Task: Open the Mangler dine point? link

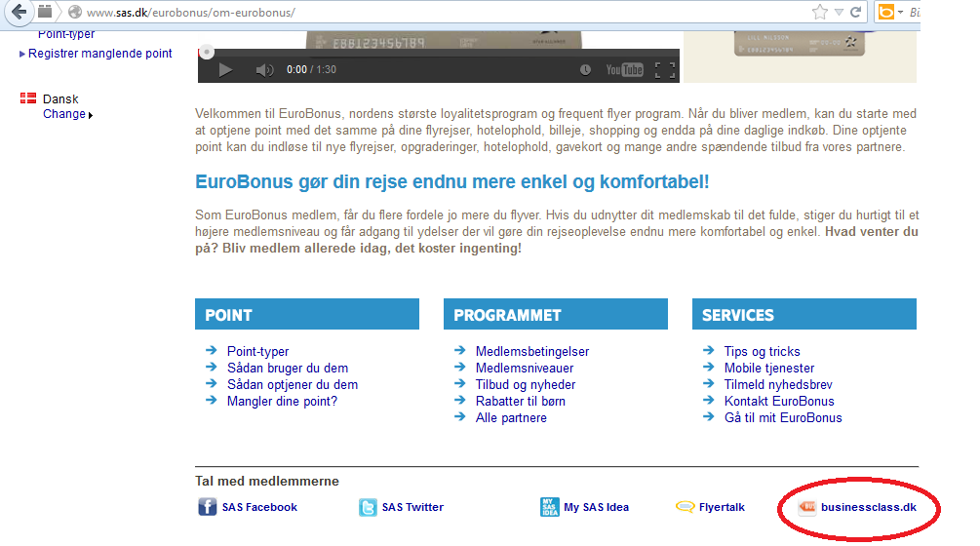Action: click(282, 402)
